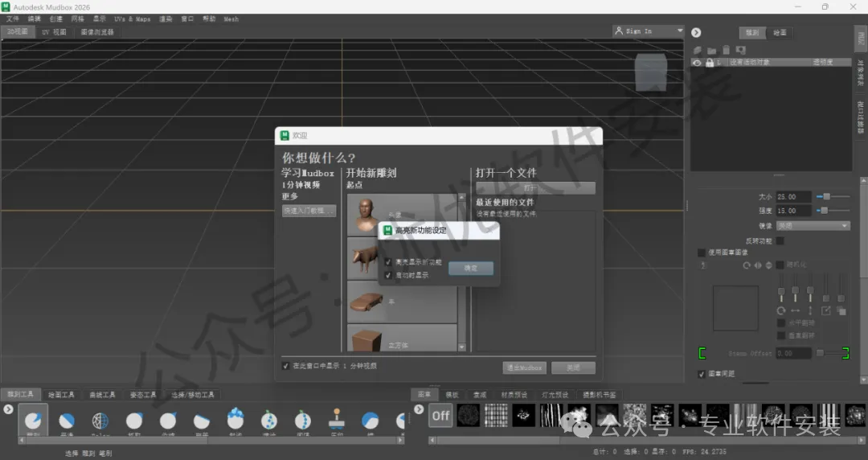Select the Sculpt brush in the sculpt tools tray
This screenshot has width=868, height=460.
tap(33, 420)
